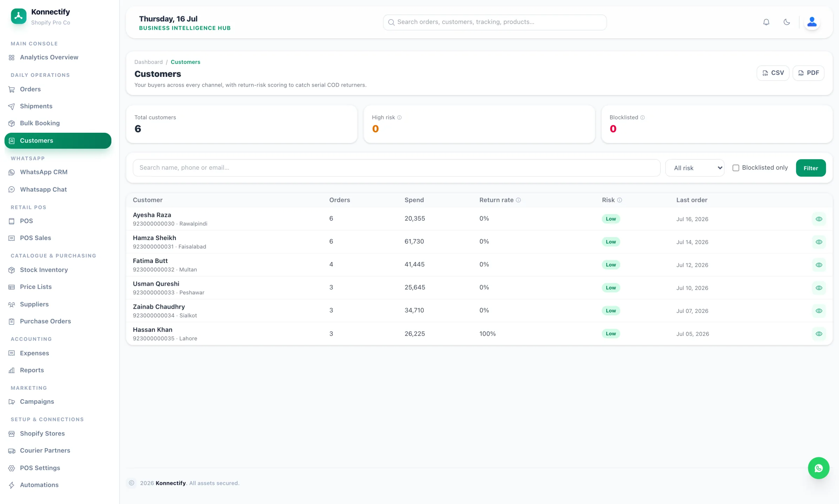
Task: Click the Suppliers people icon
Action: tap(12, 305)
